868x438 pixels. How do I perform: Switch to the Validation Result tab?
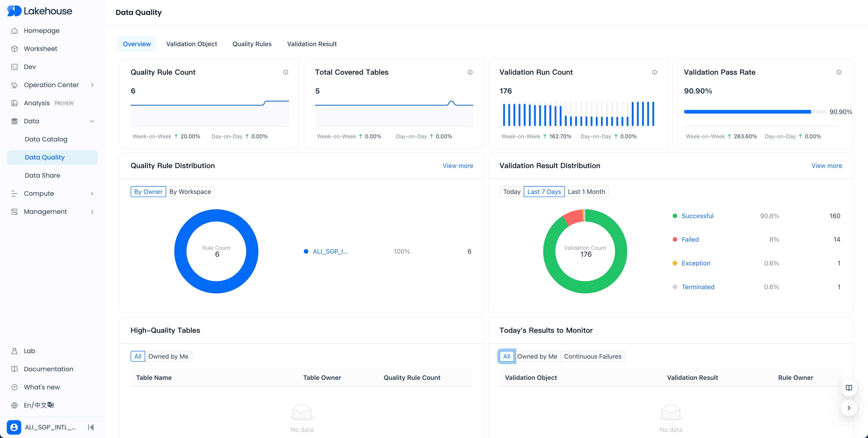(x=312, y=44)
